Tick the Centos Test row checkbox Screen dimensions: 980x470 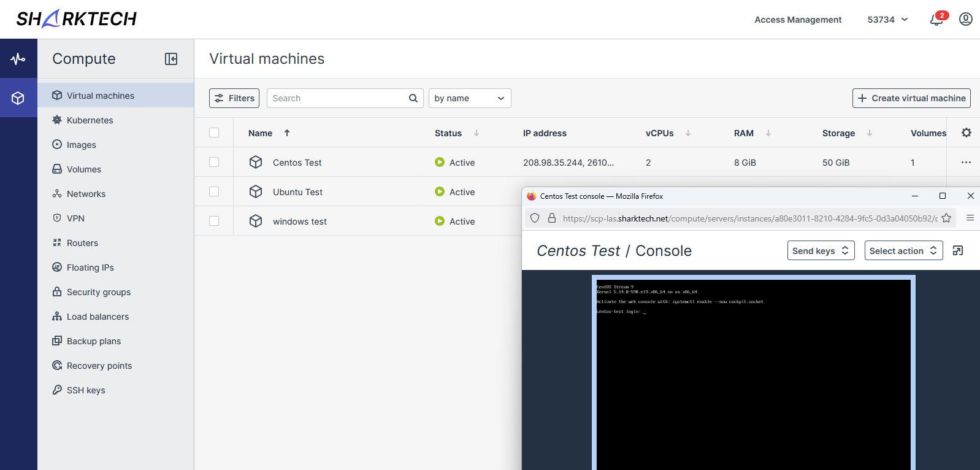click(214, 163)
